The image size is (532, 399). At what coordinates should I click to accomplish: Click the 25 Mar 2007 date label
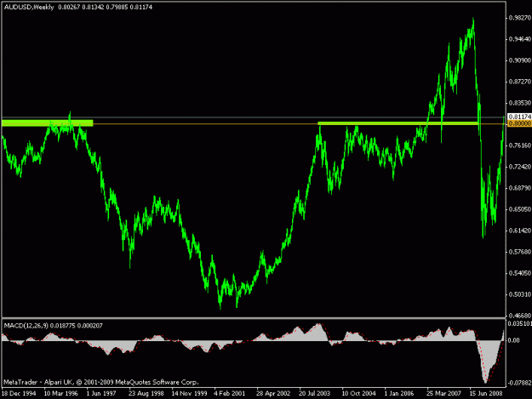click(x=443, y=393)
